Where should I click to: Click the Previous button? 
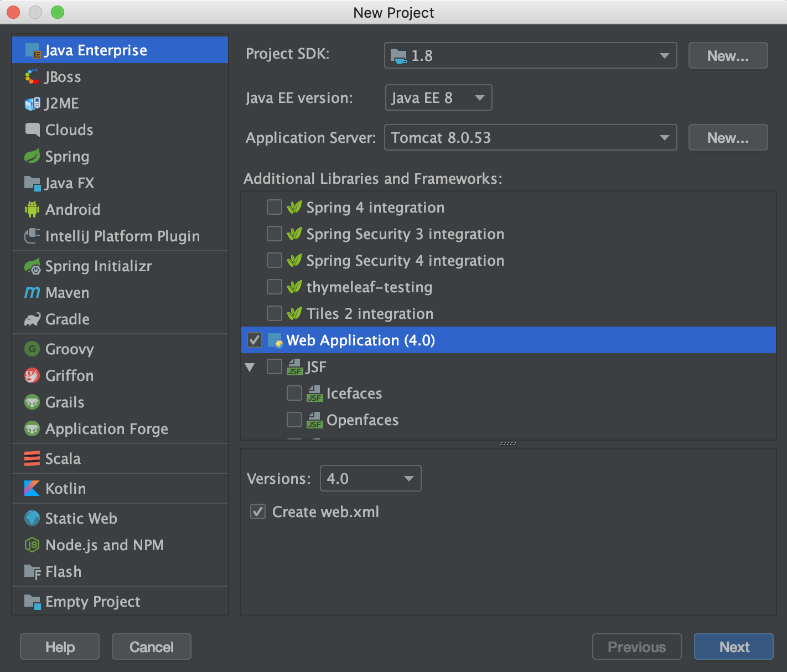[x=637, y=647]
